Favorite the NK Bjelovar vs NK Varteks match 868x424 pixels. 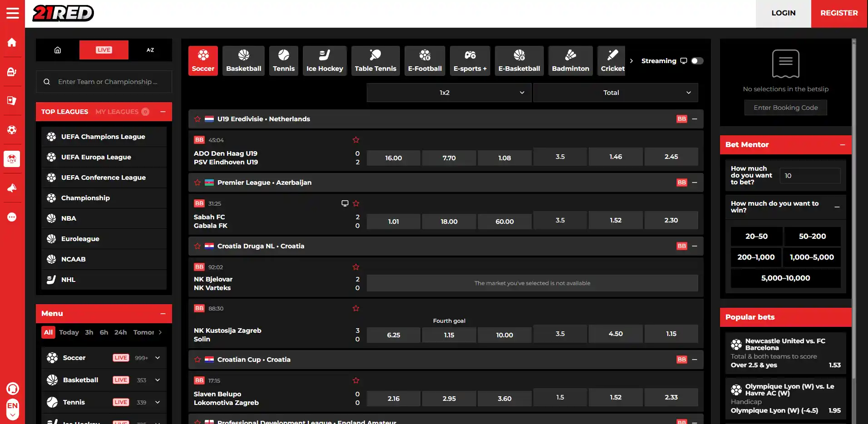[356, 267]
